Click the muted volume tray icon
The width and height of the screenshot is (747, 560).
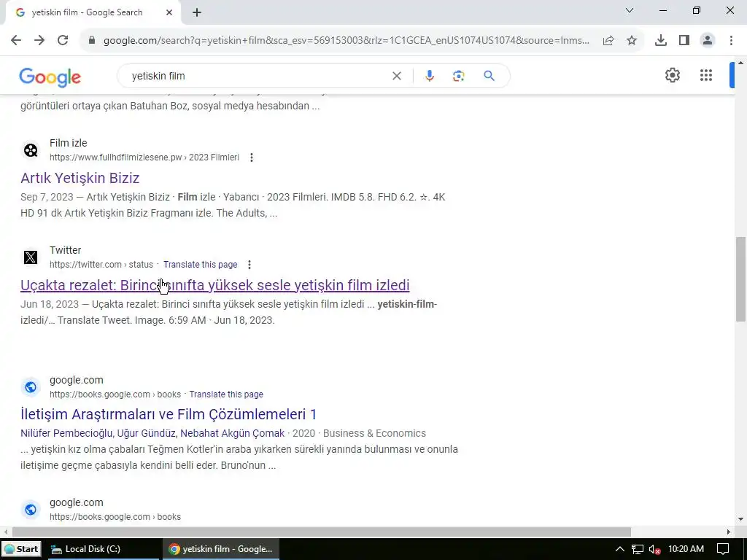tap(654, 550)
